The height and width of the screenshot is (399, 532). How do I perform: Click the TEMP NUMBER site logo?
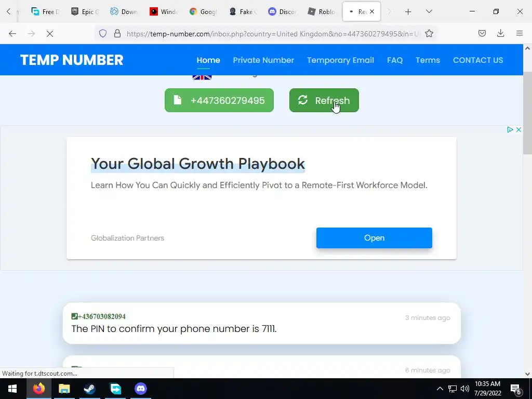coord(72,60)
